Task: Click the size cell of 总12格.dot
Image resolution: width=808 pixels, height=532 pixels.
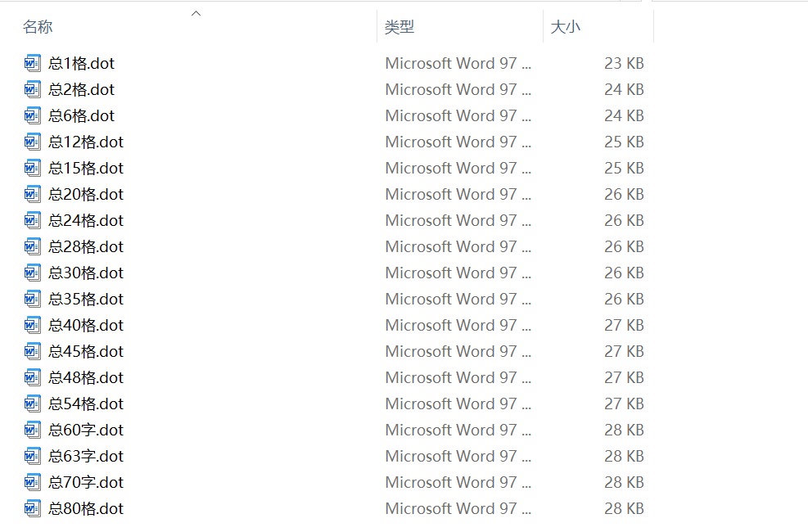Action: click(x=624, y=142)
